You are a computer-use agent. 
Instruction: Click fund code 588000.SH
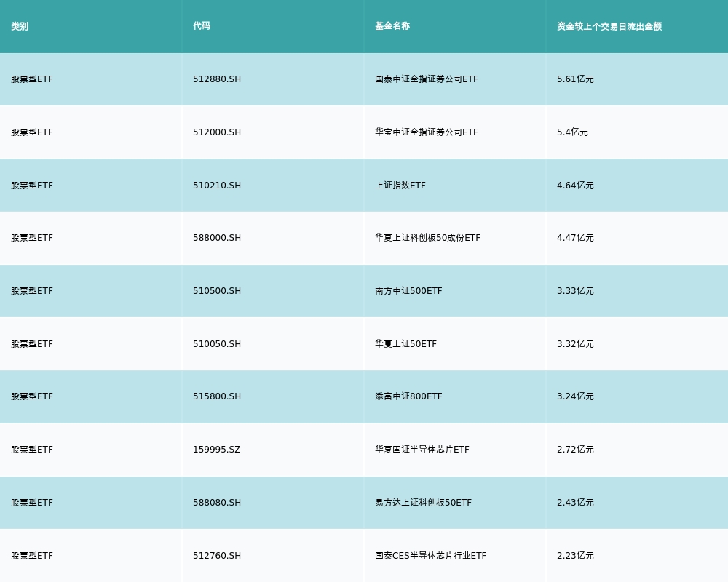[217, 238]
